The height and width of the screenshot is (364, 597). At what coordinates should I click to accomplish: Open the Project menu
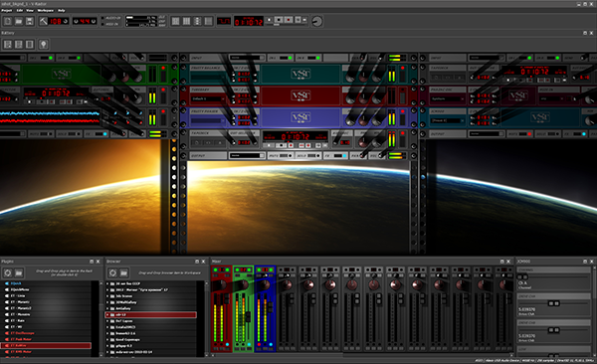point(7,10)
